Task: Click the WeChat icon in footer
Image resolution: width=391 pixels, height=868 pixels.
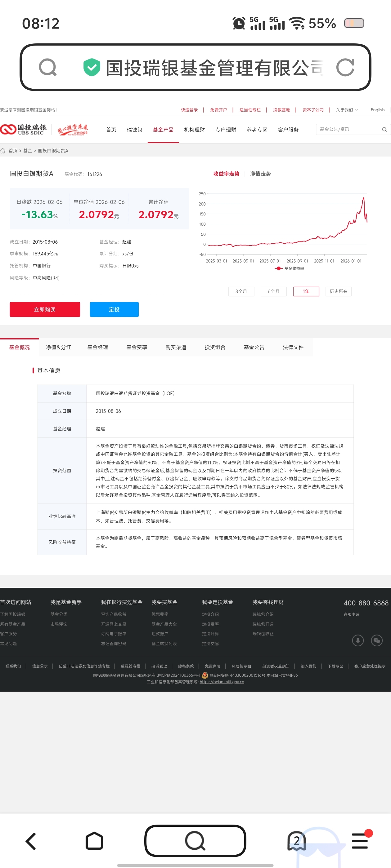Action: 376,640
